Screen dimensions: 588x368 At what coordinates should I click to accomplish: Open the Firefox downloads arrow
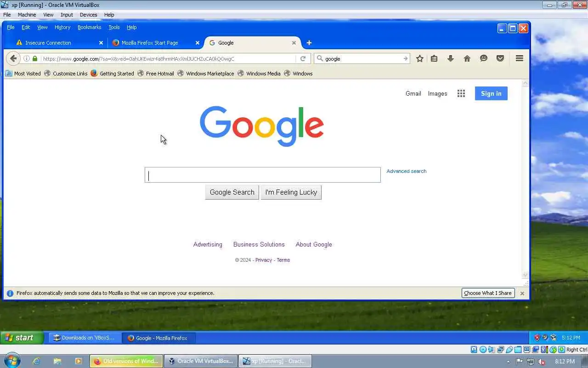tap(451, 58)
